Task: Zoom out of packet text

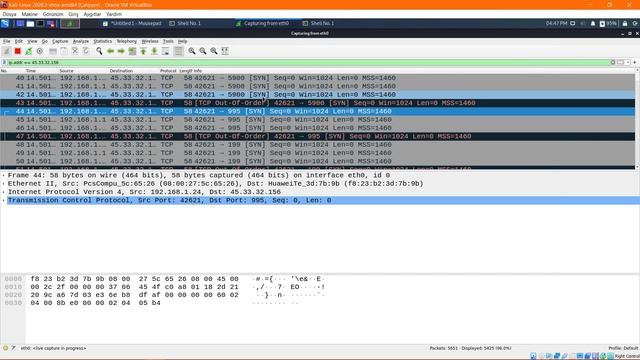Action: click(x=203, y=51)
